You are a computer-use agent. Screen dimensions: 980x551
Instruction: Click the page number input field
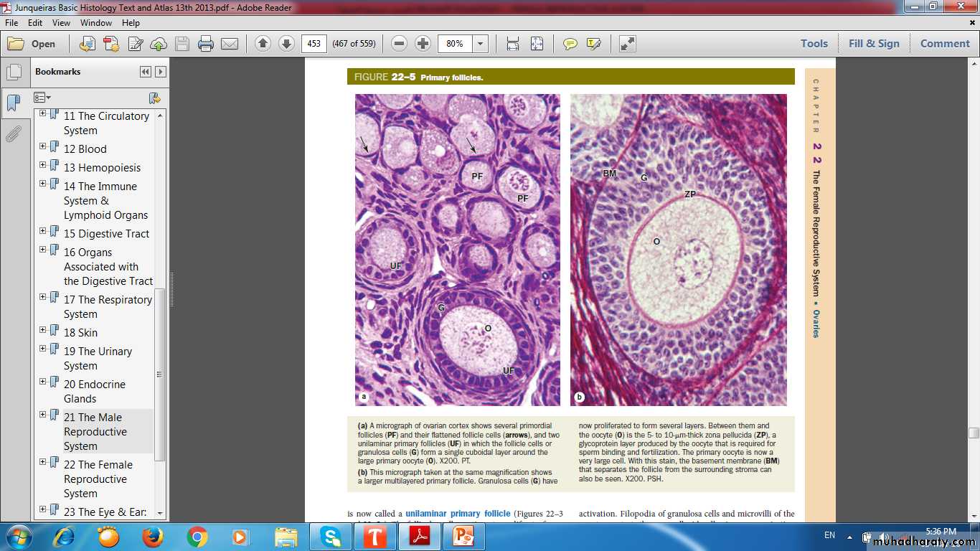coord(314,44)
